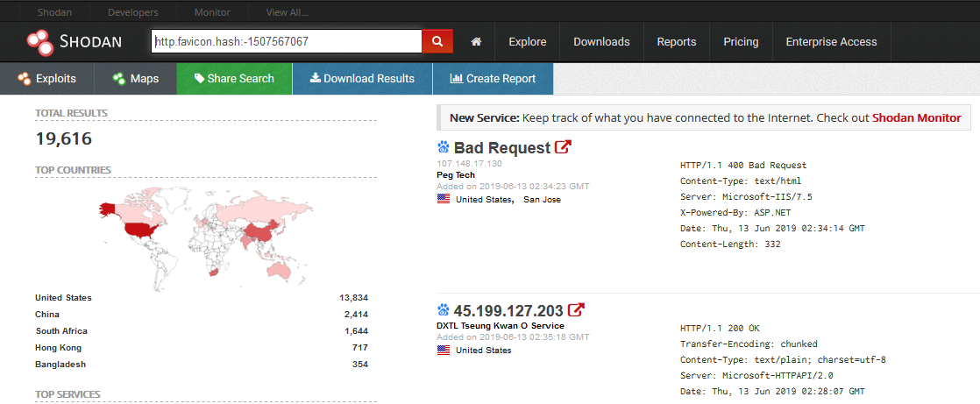Click the Shodan logo icon

[x=40, y=41]
